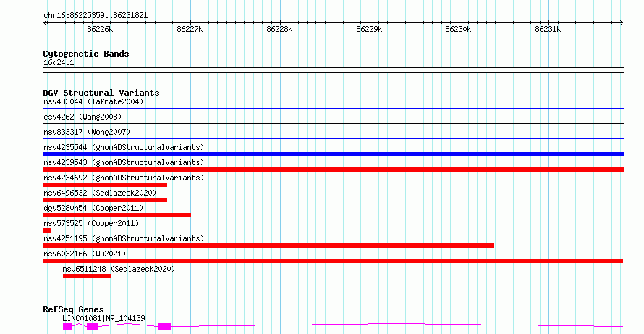Click the 86230k ruler tick label
This screenshot has height=334, width=644.
tap(458, 30)
